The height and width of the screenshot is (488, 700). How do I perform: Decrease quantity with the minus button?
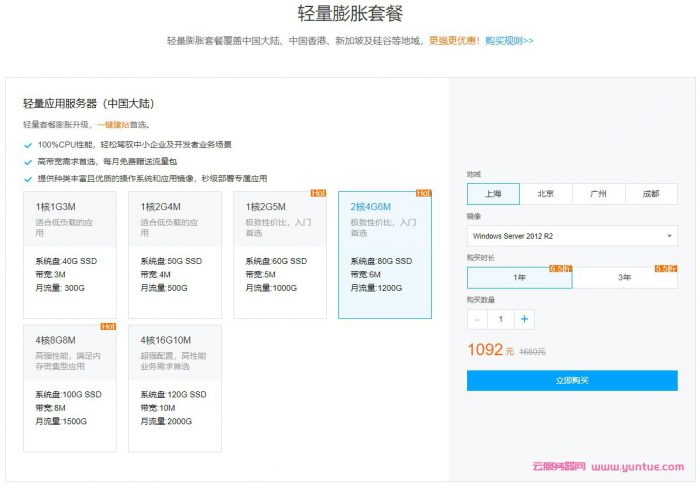pos(477,319)
